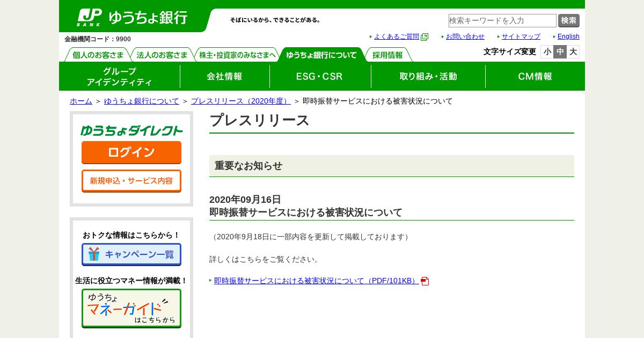644x338 pixels.
Task: Open サイトマップ link
Action: tap(521, 36)
